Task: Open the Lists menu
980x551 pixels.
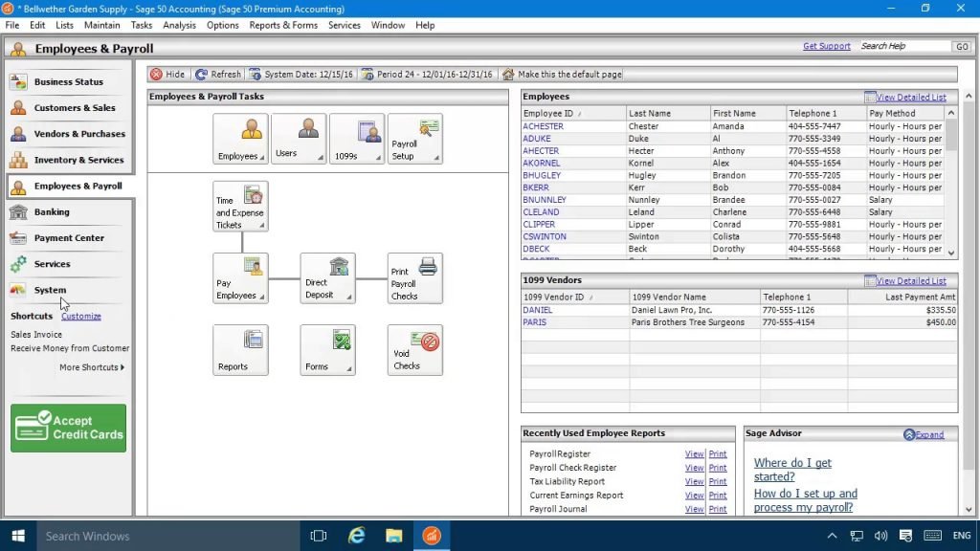Action: point(64,26)
